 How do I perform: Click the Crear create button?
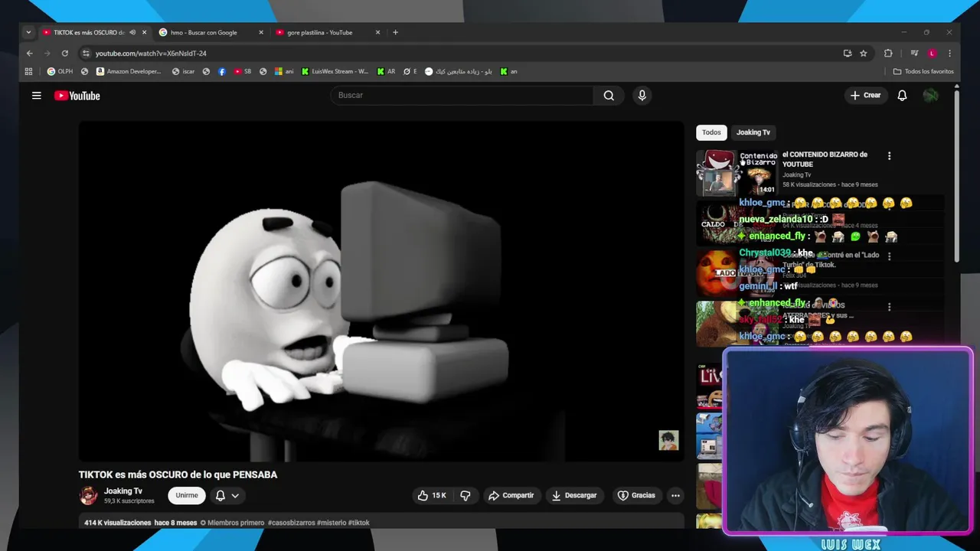pos(866,96)
